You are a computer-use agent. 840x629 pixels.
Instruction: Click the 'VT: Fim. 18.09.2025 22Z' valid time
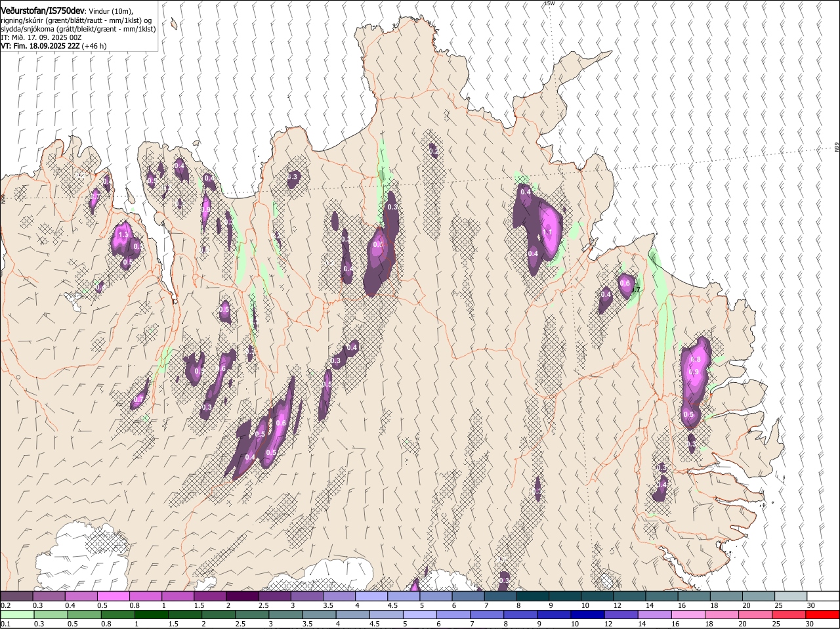(41, 46)
